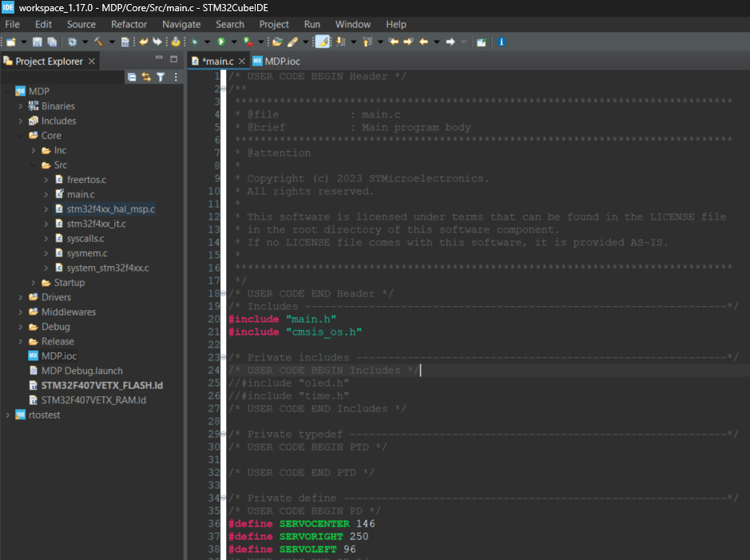
Task: Select freertos.c in Src folder
Action: tap(86, 180)
